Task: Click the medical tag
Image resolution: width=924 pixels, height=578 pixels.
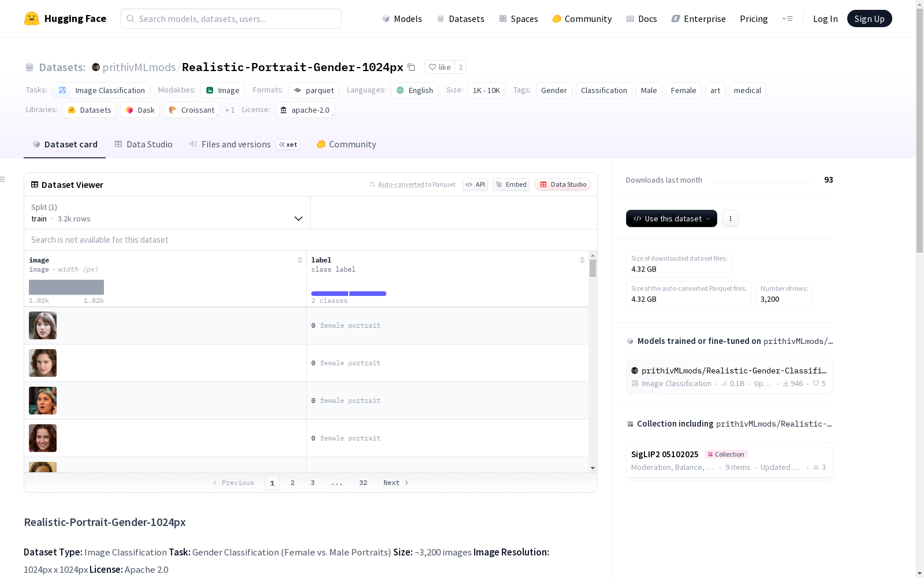Action: (747, 90)
